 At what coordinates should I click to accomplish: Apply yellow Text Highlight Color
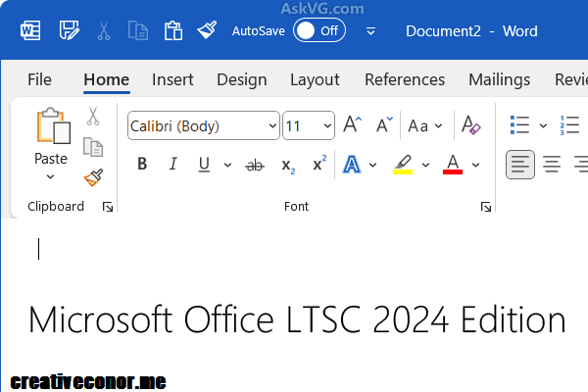pos(403,165)
